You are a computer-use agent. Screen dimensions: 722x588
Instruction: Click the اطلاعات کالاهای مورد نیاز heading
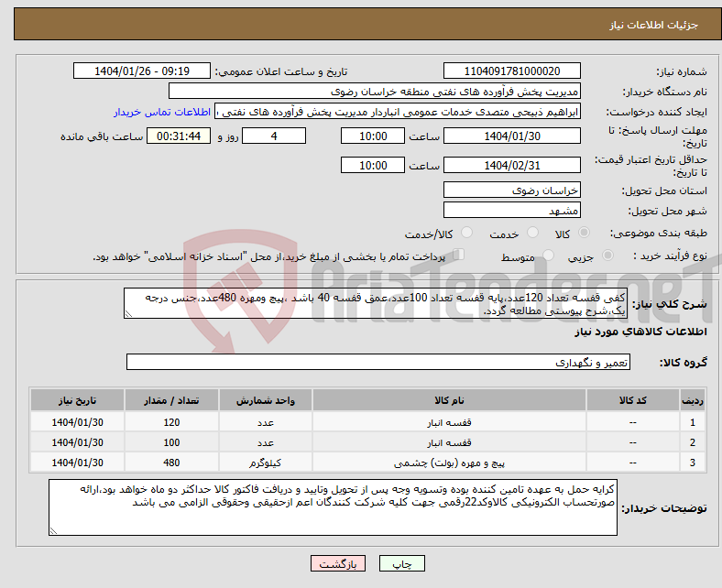coord(640,332)
